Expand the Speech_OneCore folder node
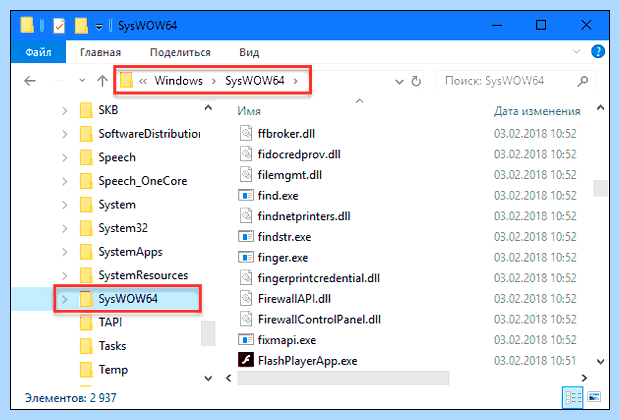 (65, 181)
